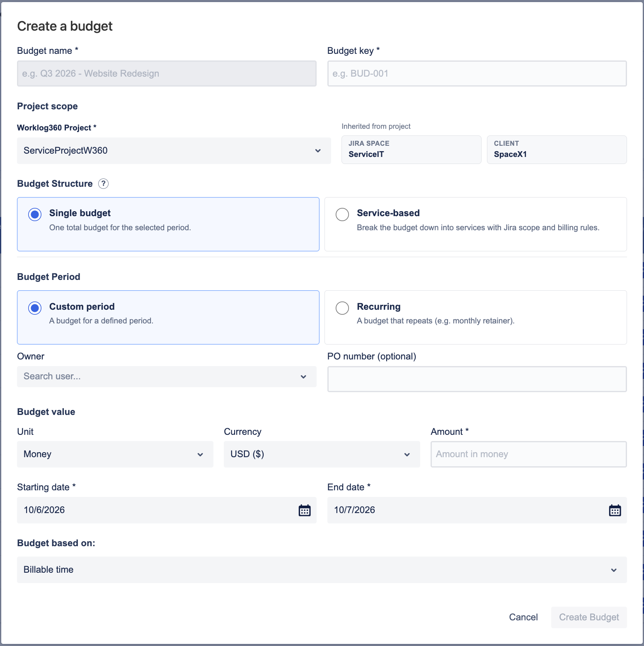This screenshot has width=644, height=646.
Task: Open the Budget based on Billable time dropdown
Action: click(x=322, y=570)
